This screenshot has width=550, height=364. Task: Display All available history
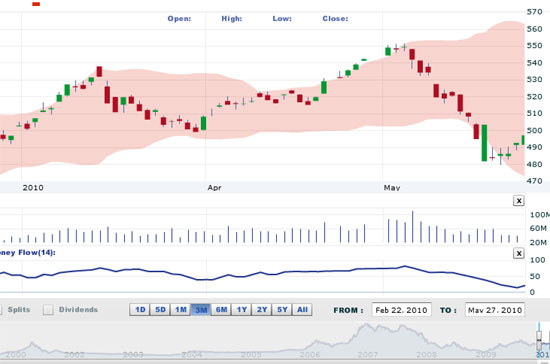(x=302, y=310)
